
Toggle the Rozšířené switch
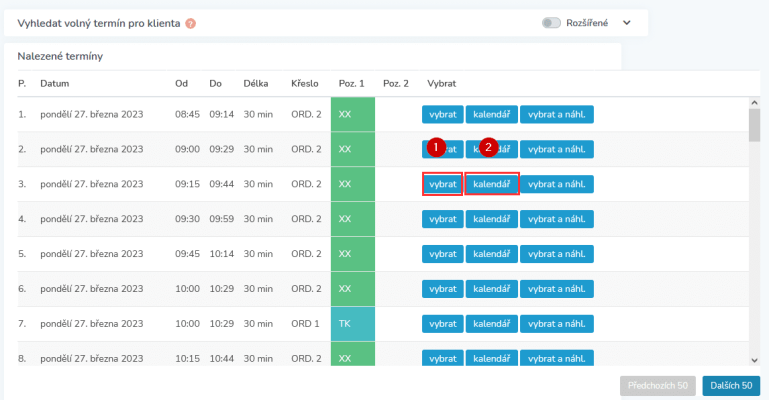pos(551,23)
